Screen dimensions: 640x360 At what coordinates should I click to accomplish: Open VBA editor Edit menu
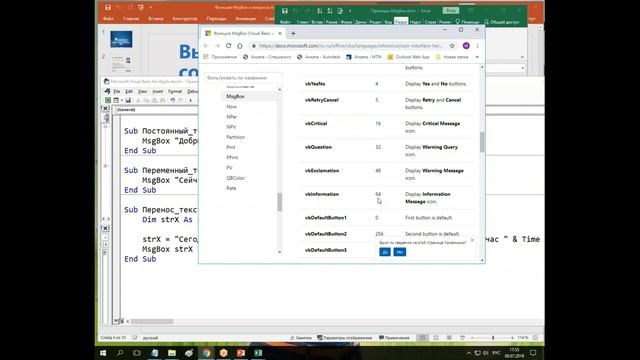tap(129, 91)
